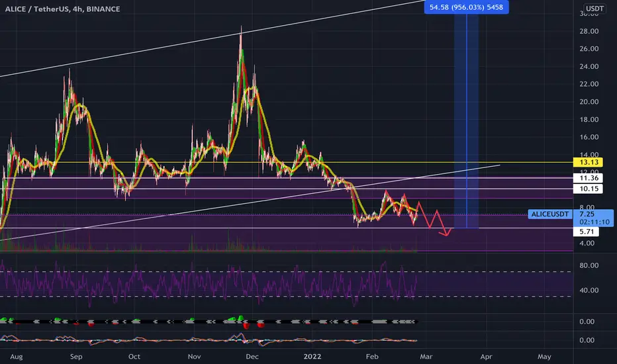617x364 pixels.
Task: Click the 24.00 price axis value
Action: coord(589,66)
